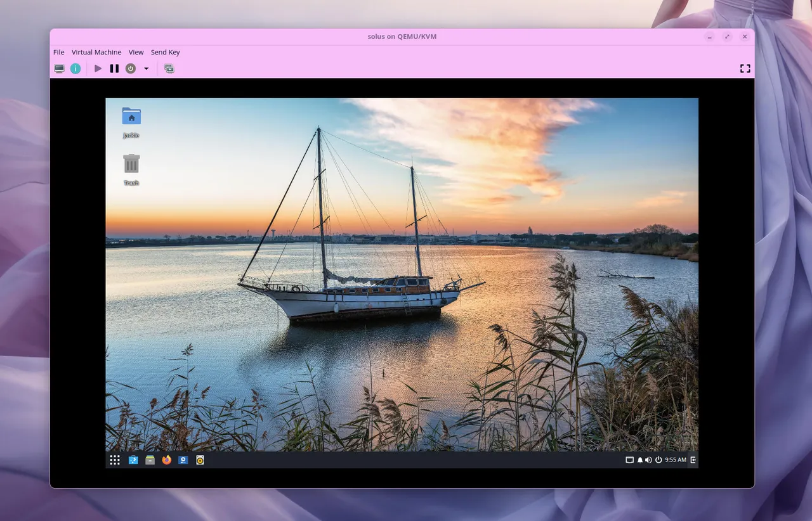Click the 9:55 AM clock
812x521 pixels.
click(675, 460)
